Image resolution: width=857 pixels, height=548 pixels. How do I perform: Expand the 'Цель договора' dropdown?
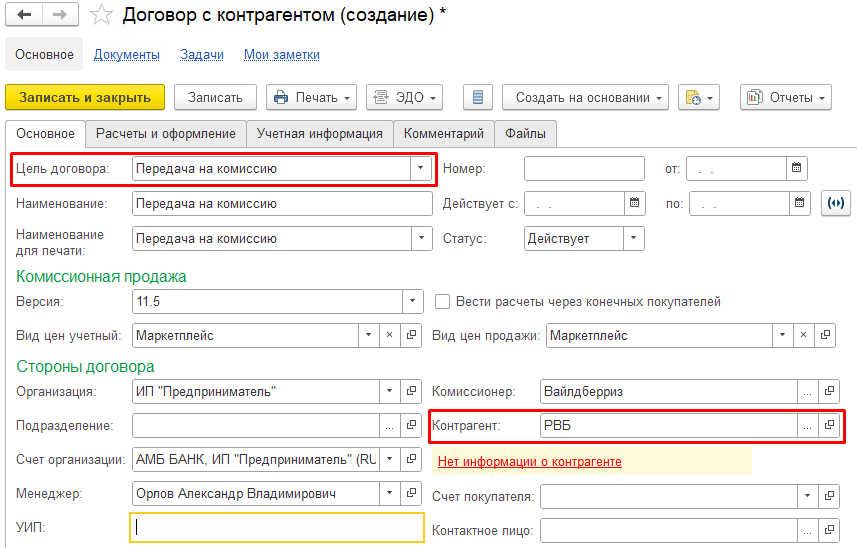pos(420,169)
